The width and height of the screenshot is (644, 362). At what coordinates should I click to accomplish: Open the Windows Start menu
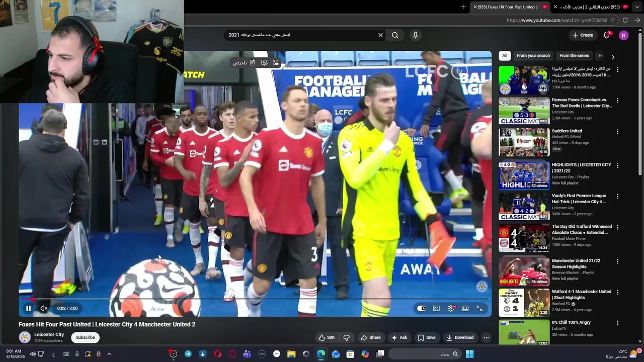tap(469, 354)
